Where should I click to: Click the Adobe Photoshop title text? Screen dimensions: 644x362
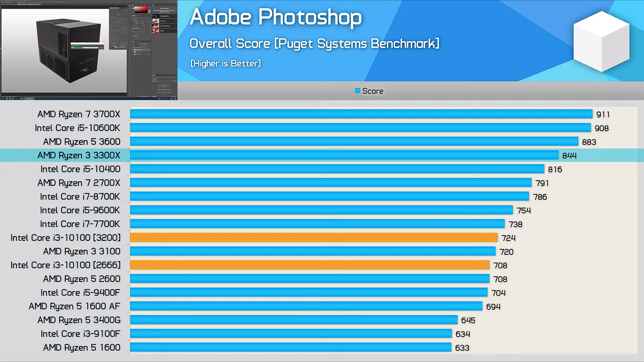pyautogui.click(x=275, y=18)
